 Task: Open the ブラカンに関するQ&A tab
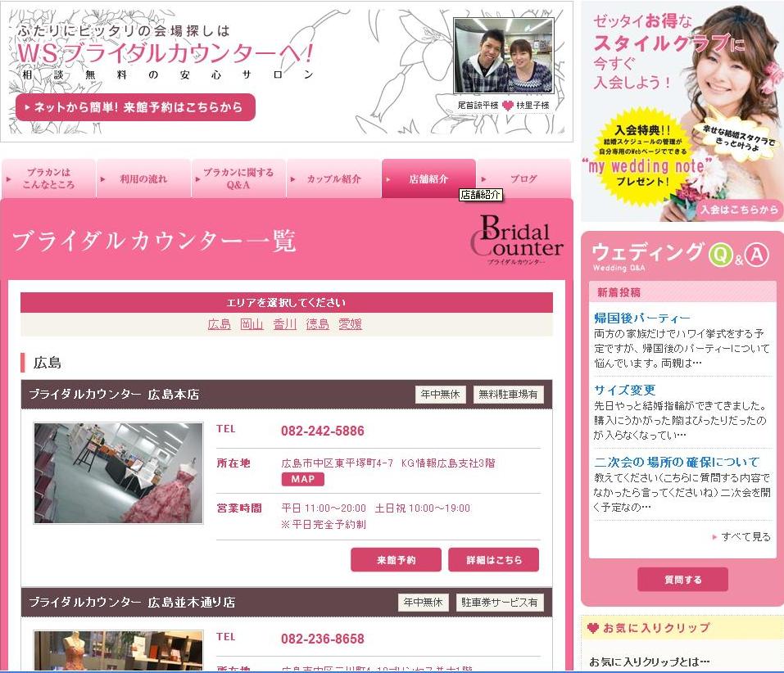(238, 178)
